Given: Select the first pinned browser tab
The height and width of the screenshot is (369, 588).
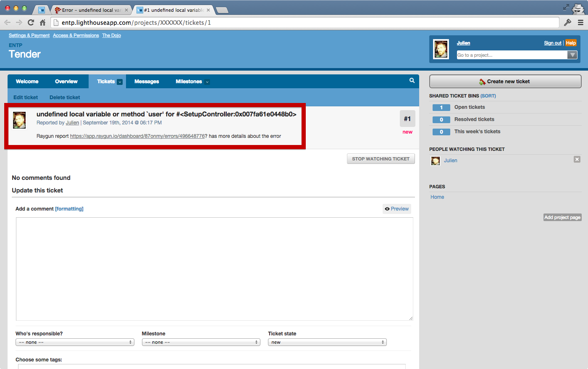Looking at the screenshot, I should [x=42, y=10].
